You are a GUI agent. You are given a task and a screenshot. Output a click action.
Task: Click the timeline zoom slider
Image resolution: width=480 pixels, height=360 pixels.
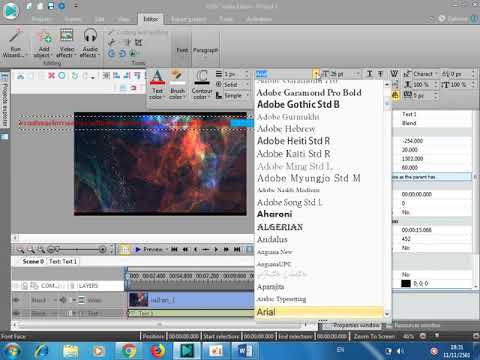click(77, 249)
